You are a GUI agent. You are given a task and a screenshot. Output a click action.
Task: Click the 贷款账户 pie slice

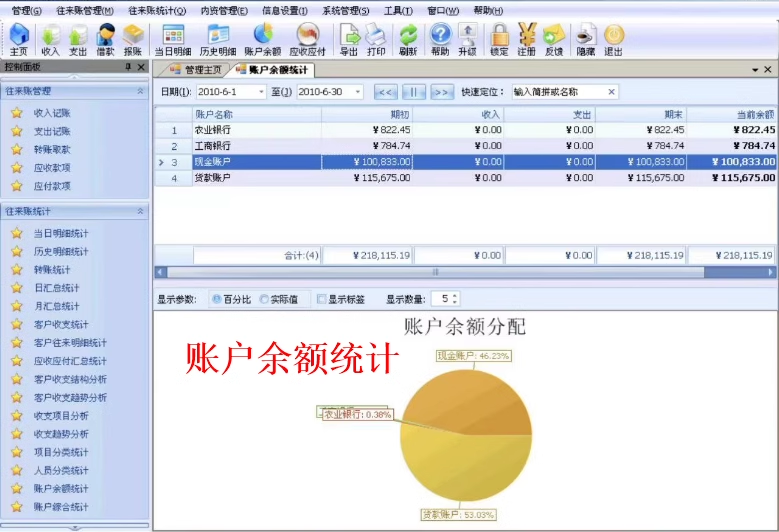pos(465,469)
